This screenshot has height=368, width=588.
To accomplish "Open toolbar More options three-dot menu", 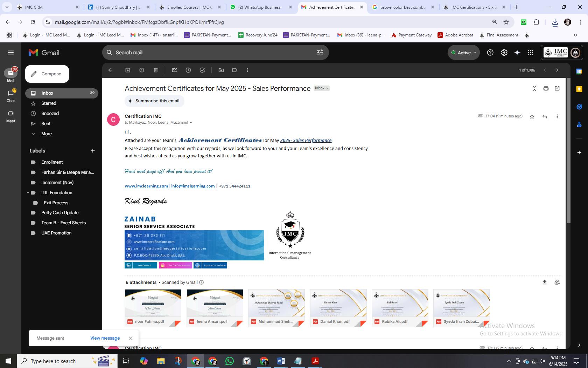I will coord(247,70).
